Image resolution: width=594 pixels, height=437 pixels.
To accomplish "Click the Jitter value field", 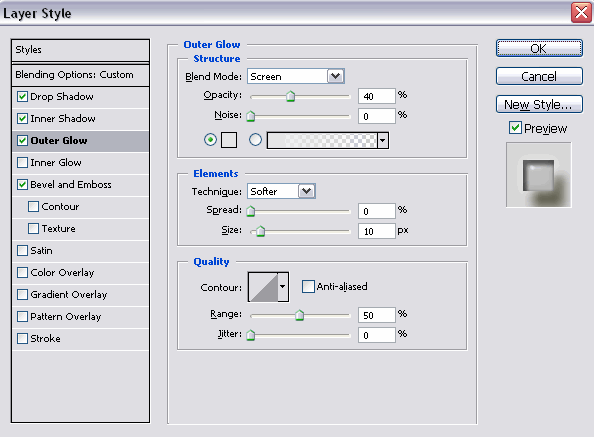I will (377, 335).
